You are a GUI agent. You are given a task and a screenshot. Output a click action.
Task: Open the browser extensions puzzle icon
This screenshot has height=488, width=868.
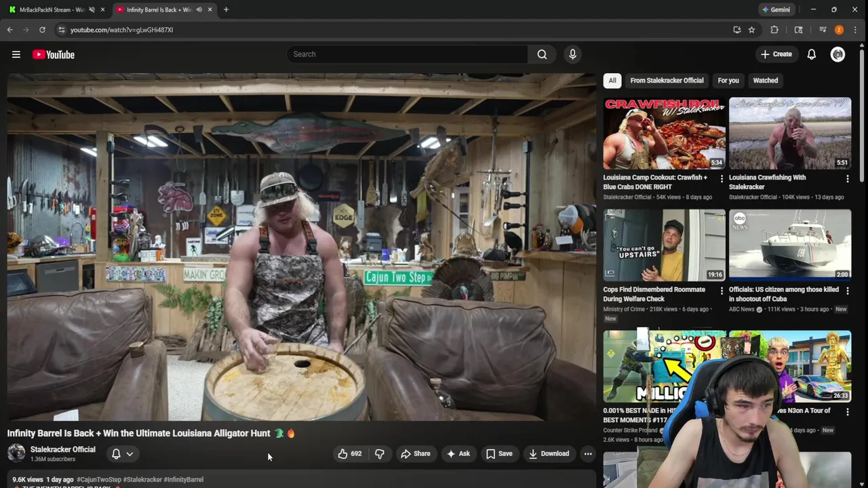(774, 30)
